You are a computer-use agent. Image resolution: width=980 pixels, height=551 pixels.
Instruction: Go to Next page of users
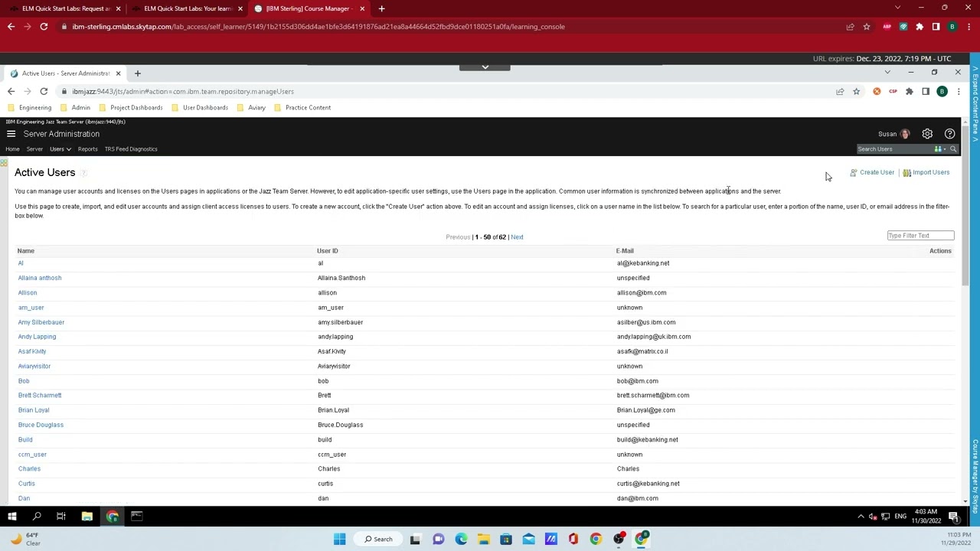517,237
